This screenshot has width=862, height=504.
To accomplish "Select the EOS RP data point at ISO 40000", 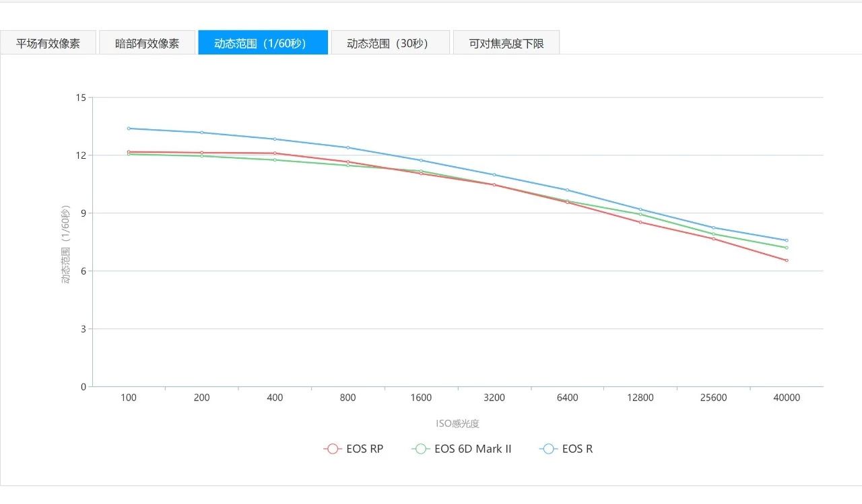I will tap(787, 260).
